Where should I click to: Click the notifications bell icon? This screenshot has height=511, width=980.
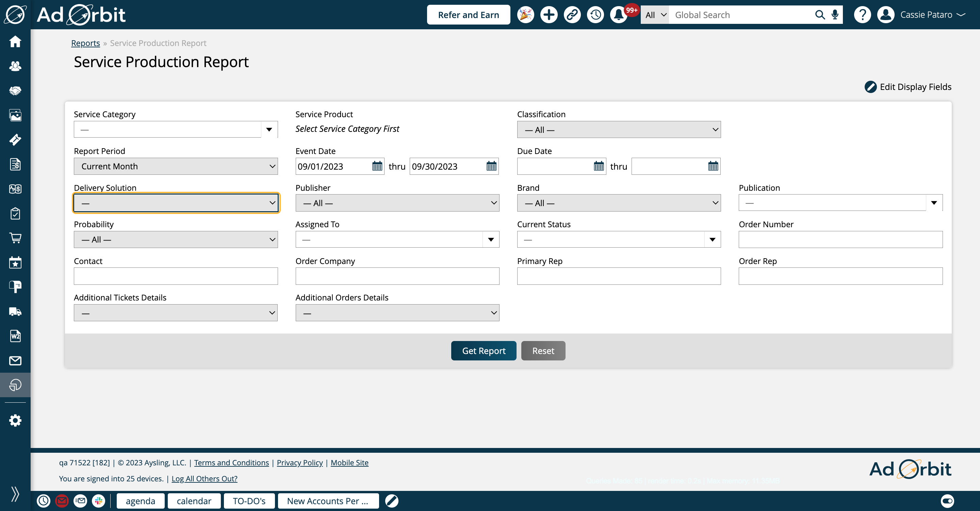[x=619, y=15]
